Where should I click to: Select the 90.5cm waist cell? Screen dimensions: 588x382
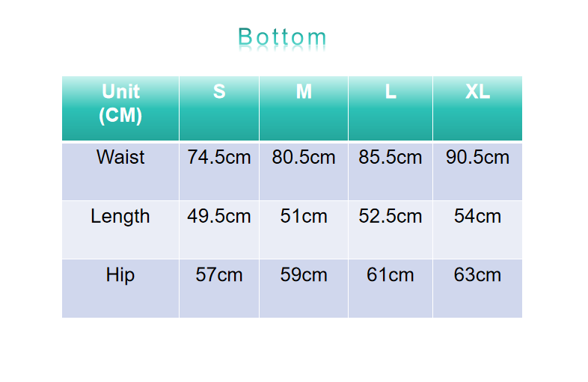[x=477, y=158]
